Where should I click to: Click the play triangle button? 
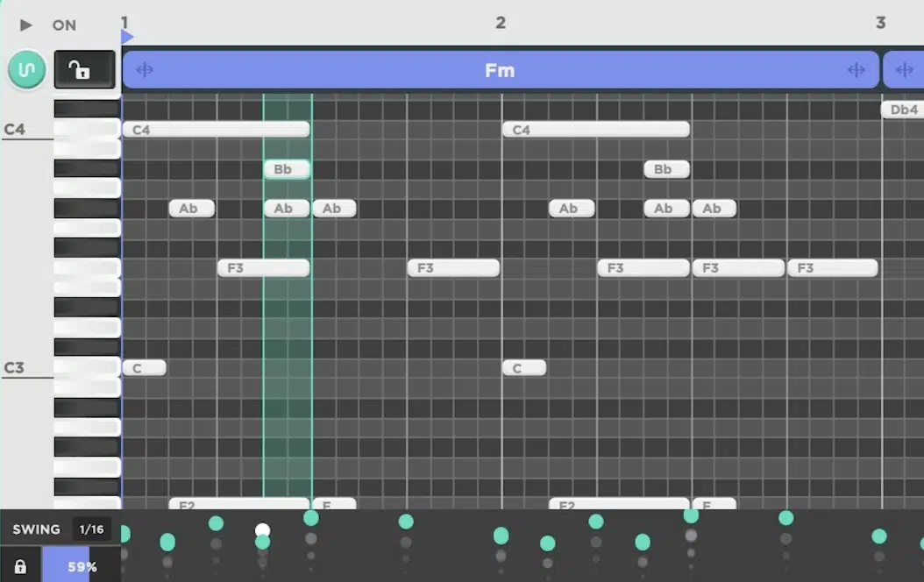25,25
